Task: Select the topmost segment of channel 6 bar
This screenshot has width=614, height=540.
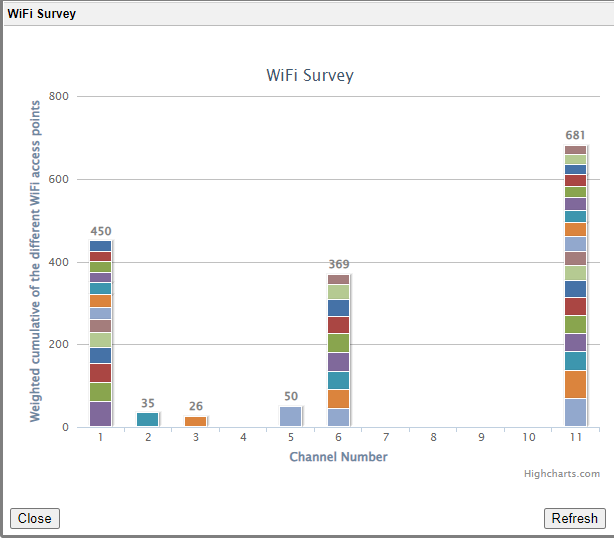Action: click(339, 280)
